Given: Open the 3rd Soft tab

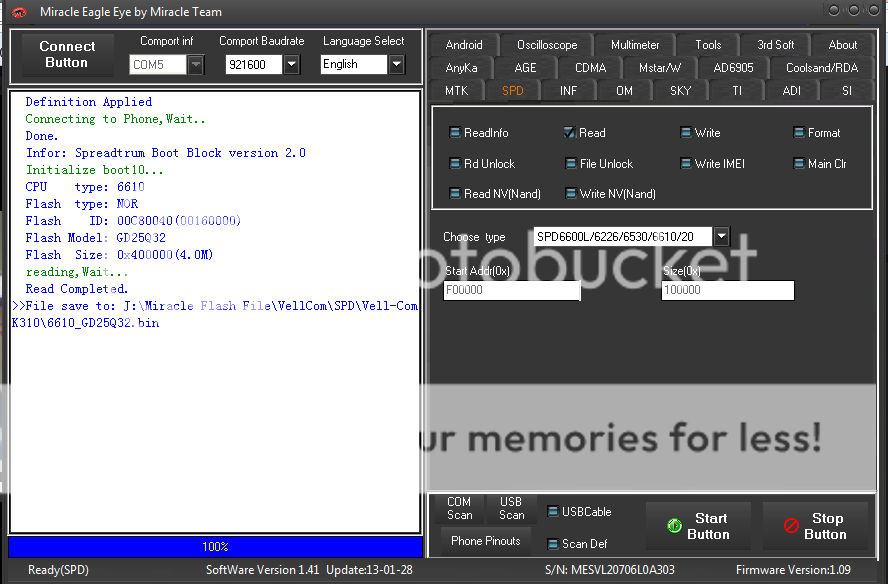Looking at the screenshot, I should pos(775,45).
